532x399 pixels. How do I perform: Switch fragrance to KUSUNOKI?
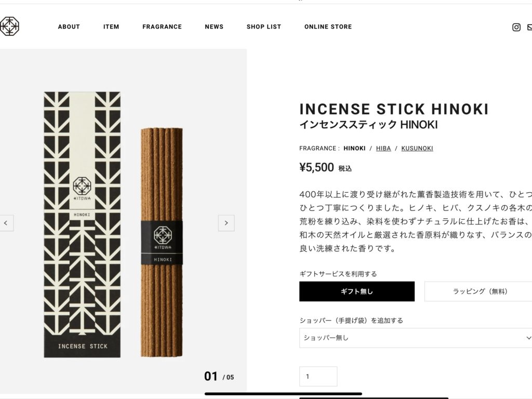pos(417,148)
